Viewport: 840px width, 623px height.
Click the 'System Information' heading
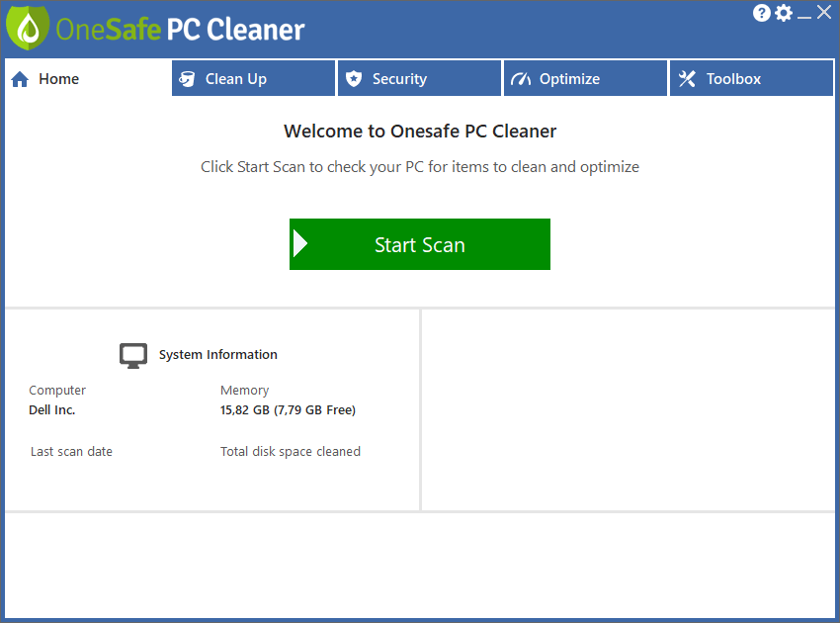pos(218,355)
